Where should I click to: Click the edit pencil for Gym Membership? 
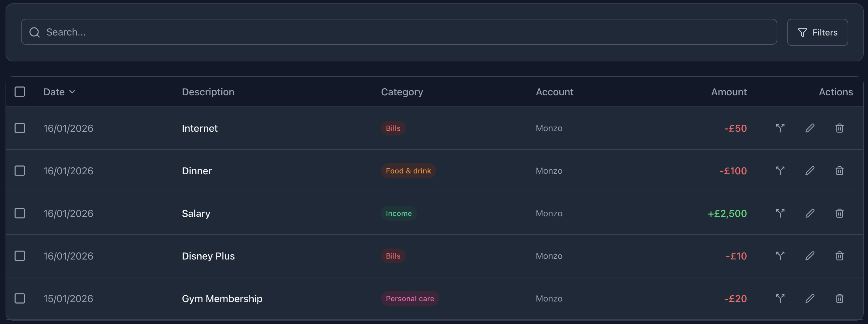click(x=810, y=298)
